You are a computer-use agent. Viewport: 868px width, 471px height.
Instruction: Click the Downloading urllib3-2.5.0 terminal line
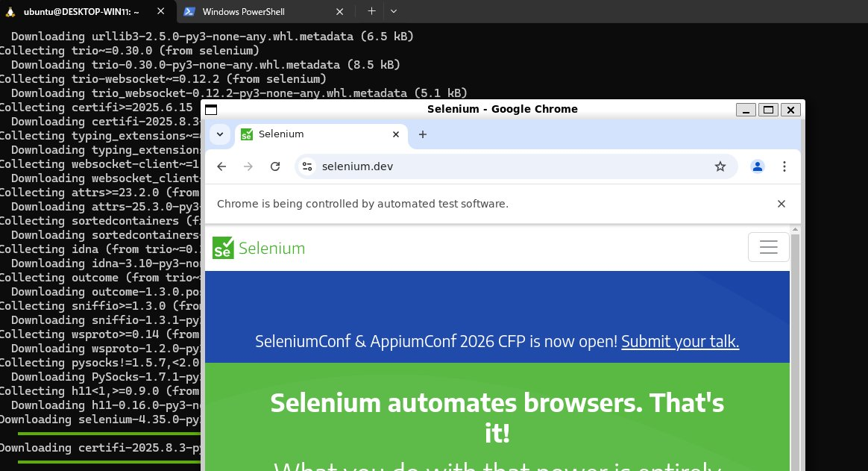212,37
